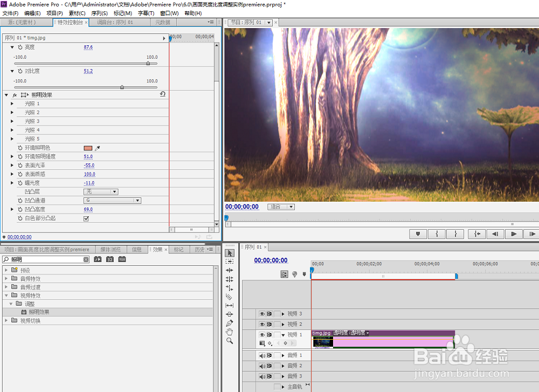The image size is (539, 392).
Task: Open the 字幕(T) menu
Action: (146, 13)
